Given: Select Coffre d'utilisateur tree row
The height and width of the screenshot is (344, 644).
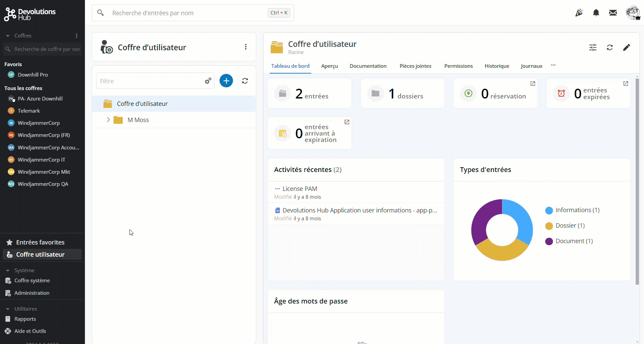Looking at the screenshot, I should click(x=174, y=104).
